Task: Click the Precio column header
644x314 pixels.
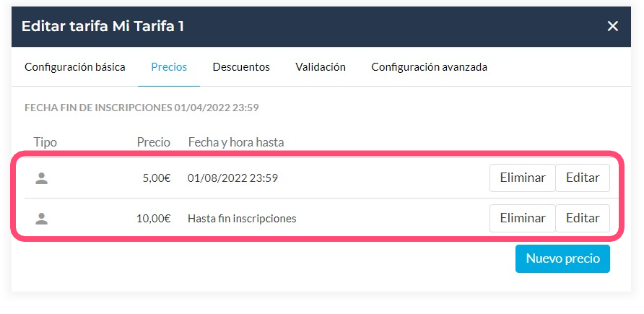Action: tap(154, 142)
